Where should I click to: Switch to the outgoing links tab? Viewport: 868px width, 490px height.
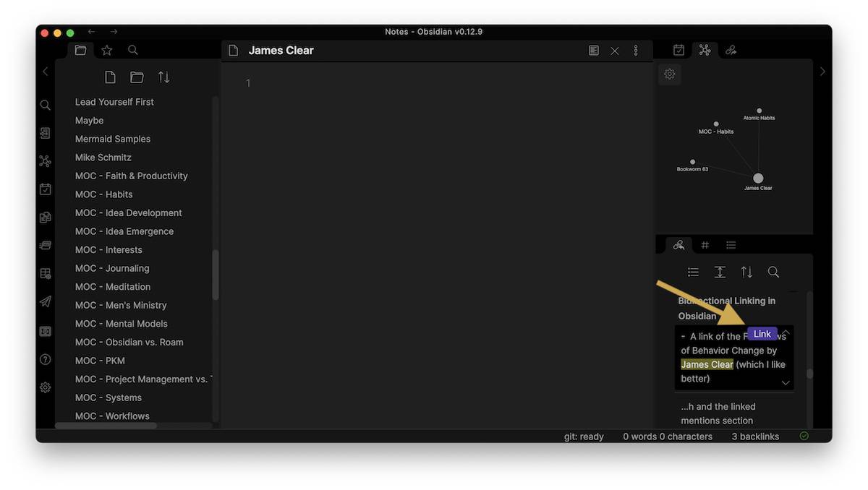(731, 50)
